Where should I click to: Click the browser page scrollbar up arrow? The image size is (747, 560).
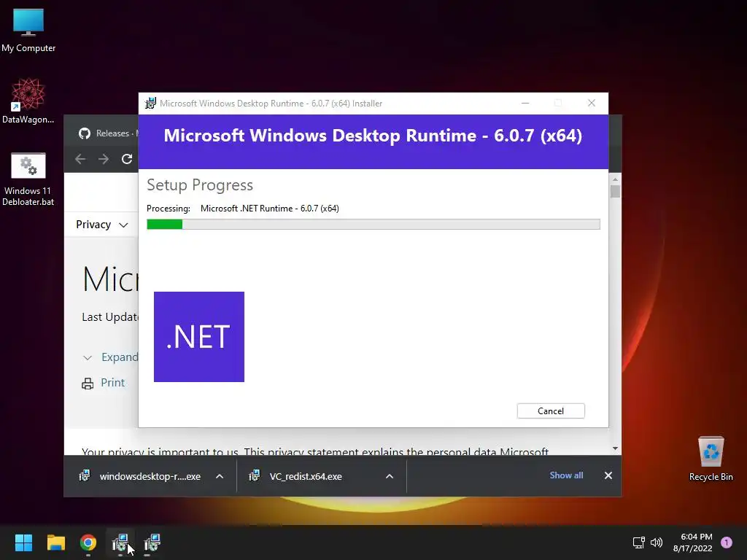[x=615, y=179]
